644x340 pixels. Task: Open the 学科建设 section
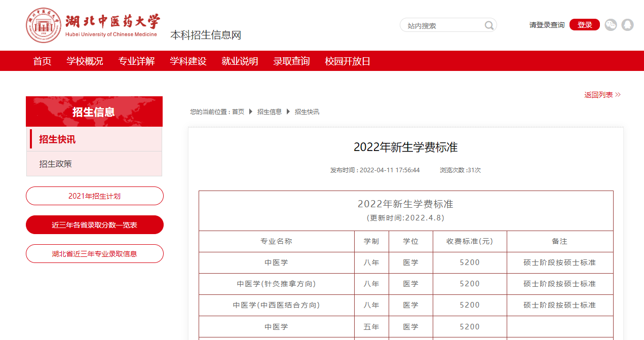pos(187,61)
